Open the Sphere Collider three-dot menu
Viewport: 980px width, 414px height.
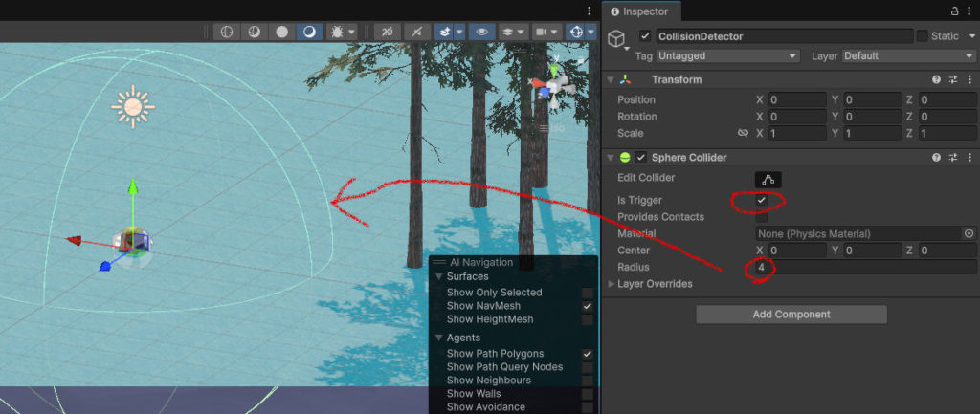(969, 158)
